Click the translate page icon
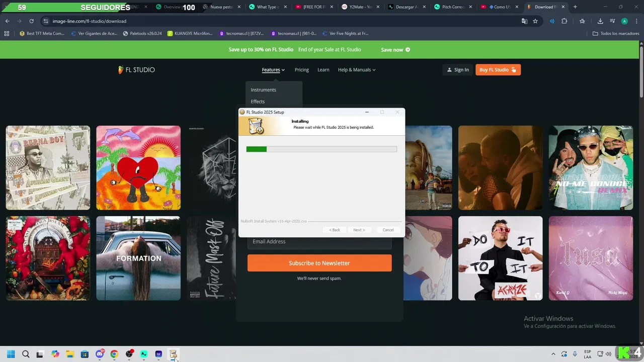Image resolution: width=644 pixels, height=362 pixels. [x=524, y=21]
